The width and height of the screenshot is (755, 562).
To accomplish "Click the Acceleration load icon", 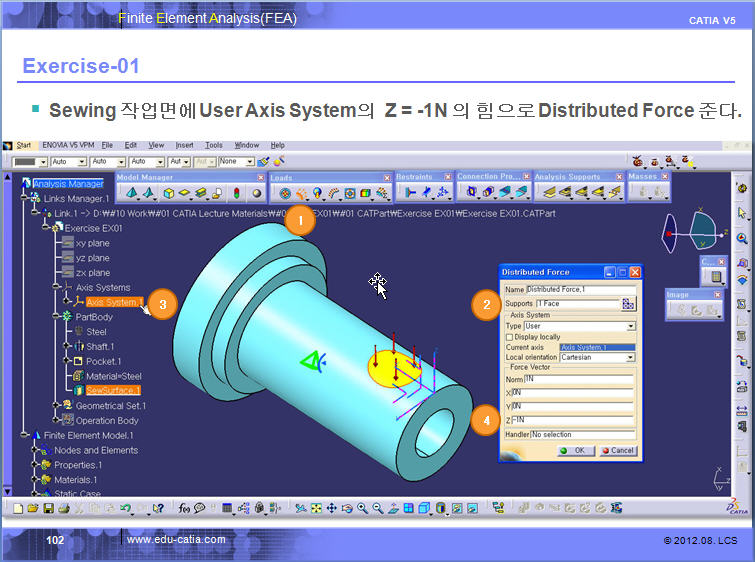I will click(x=317, y=194).
